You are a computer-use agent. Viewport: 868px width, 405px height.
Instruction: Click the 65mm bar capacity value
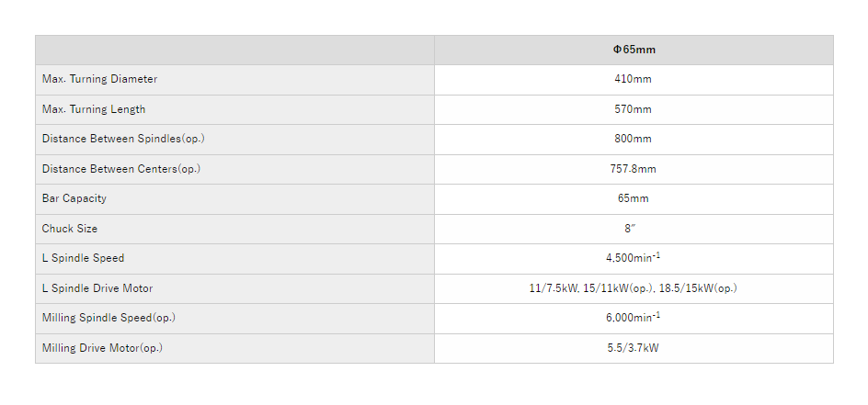(634, 198)
